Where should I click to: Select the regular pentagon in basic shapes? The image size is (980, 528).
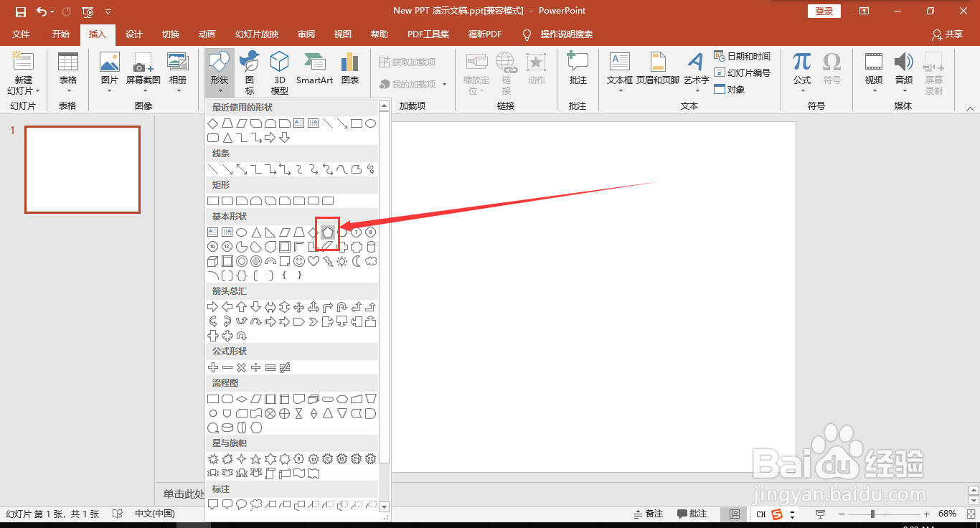click(328, 232)
